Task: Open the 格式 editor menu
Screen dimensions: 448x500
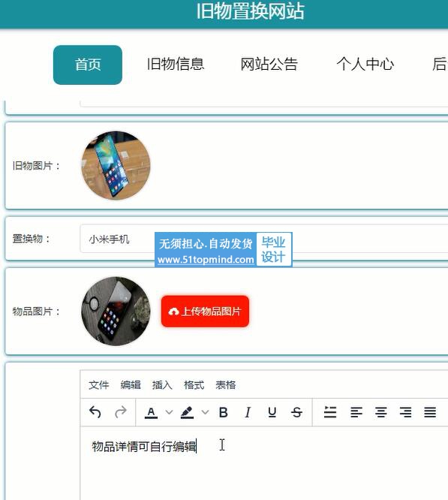Action: point(194,385)
